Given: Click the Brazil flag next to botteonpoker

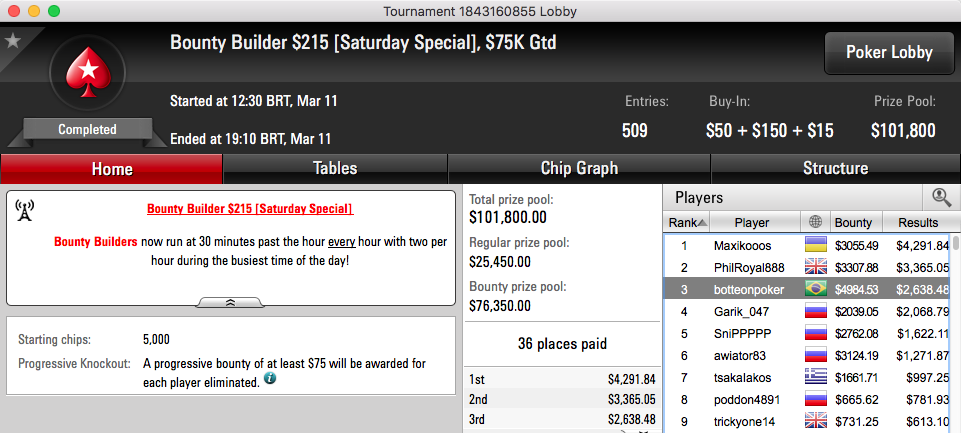Looking at the screenshot, I should click(815, 289).
